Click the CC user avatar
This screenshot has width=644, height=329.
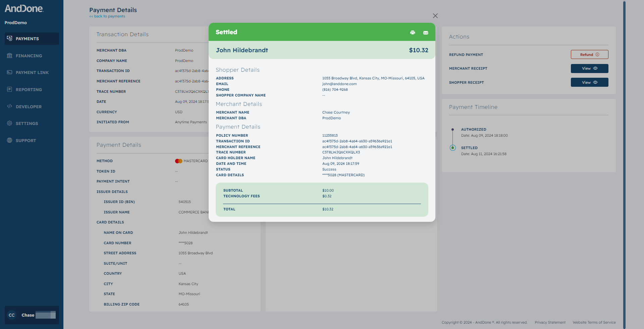point(12,315)
